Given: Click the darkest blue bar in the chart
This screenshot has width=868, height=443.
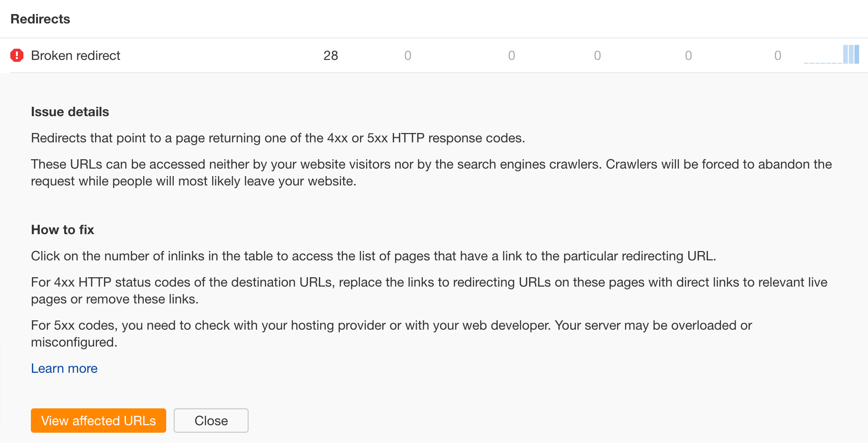Looking at the screenshot, I should [857, 54].
